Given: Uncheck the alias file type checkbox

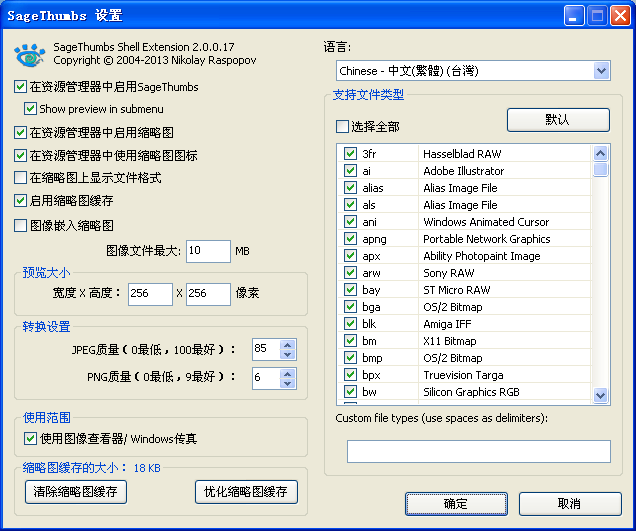Looking at the screenshot, I should 350,187.
